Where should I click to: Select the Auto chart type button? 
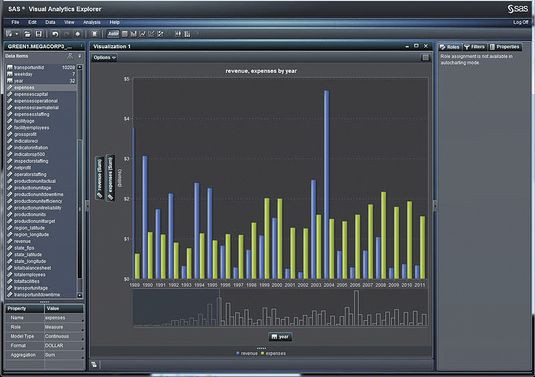(x=113, y=34)
